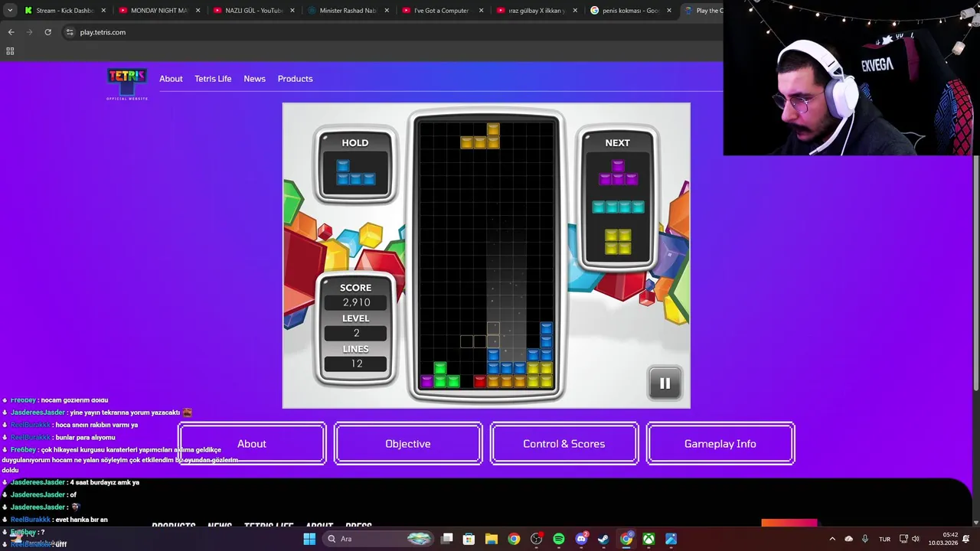980x551 pixels.
Task: Click the footer NEWS link
Action: 220,526
